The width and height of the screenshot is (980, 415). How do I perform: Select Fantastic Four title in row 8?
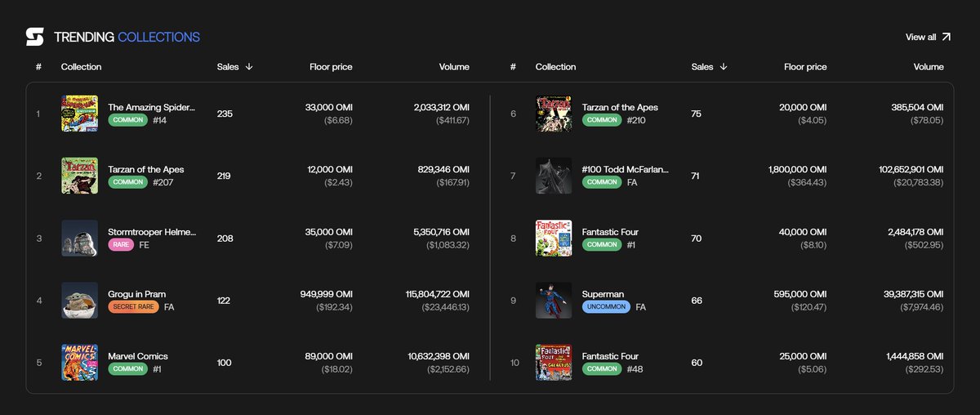coord(610,231)
